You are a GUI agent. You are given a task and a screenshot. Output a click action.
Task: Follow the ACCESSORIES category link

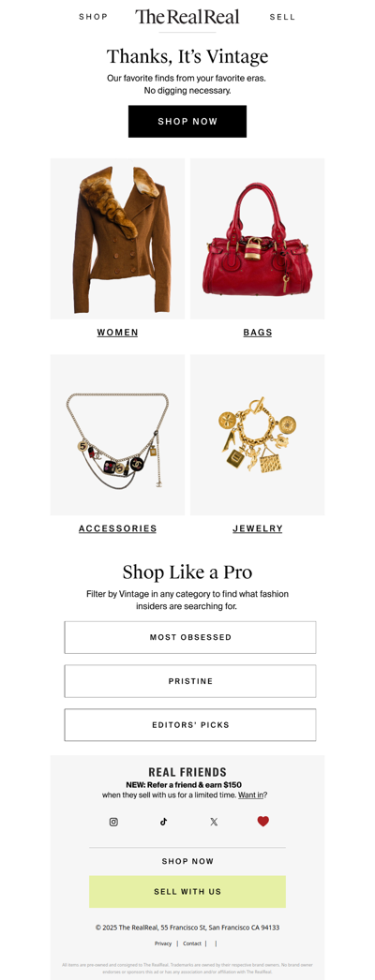coord(117,528)
